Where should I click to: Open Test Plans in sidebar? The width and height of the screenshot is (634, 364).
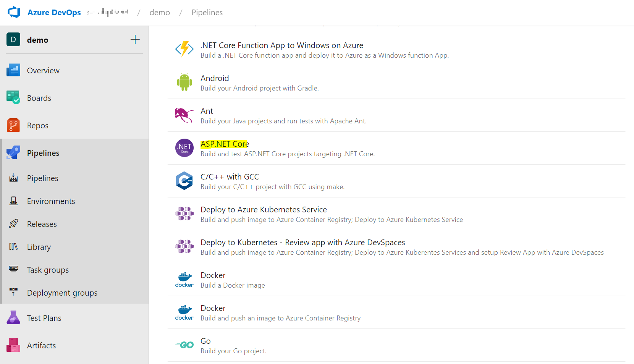44,318
